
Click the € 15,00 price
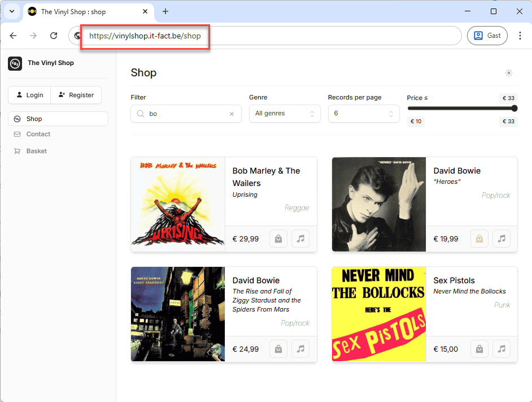[x=446, y=349]
